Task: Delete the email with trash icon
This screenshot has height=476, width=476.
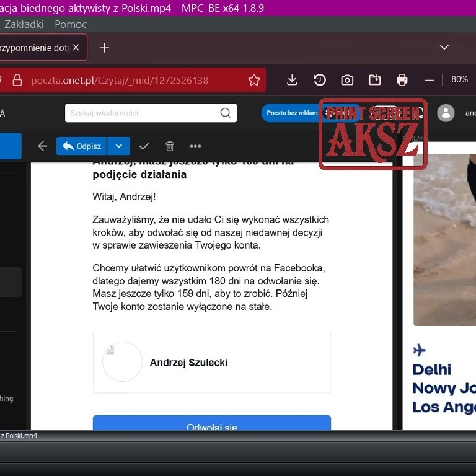Action: (x=170, y=146)
